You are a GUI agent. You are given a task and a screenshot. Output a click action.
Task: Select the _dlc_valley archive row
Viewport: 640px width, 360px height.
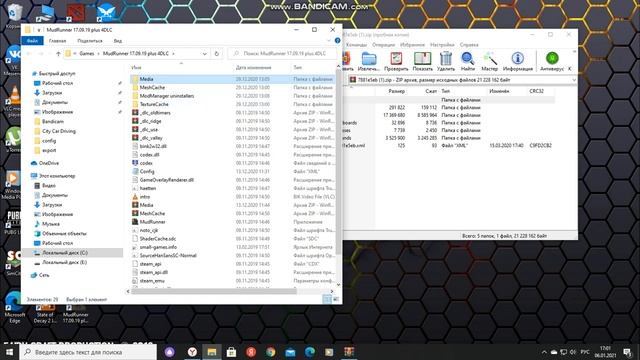point(233,138)
